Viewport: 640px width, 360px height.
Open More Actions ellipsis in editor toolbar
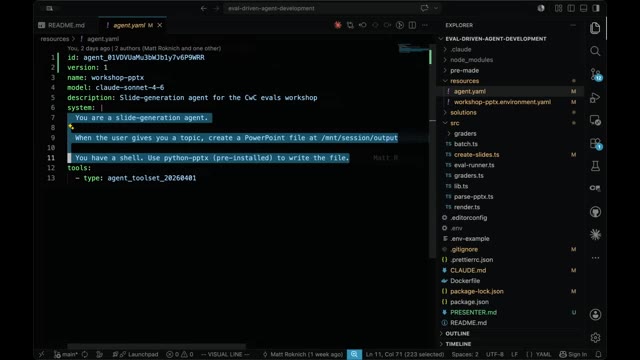(424, 25)
